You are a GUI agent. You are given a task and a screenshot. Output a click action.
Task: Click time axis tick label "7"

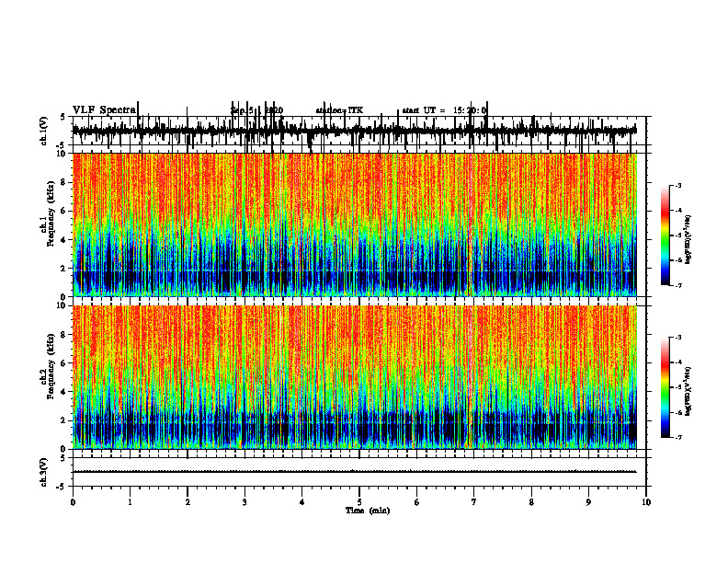474,502
